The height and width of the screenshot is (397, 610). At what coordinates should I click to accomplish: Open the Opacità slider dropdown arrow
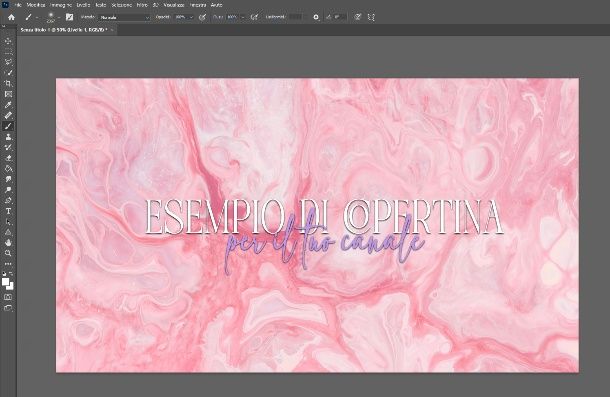click(x=191, y=18)
